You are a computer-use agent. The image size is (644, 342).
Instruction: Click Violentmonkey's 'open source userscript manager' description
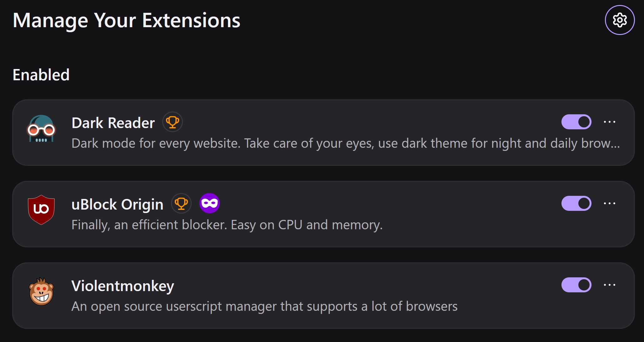point(264,306)
